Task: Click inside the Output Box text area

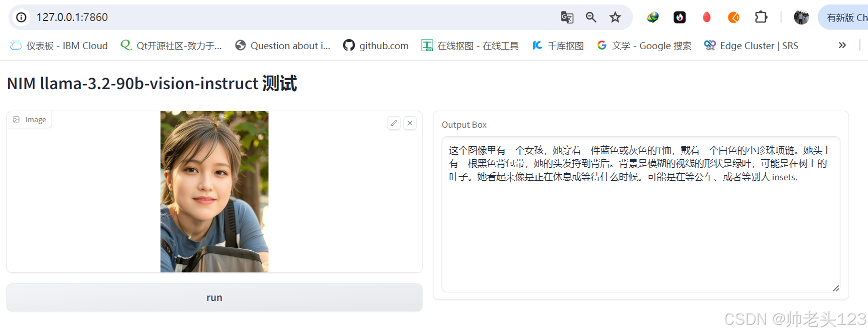Action: tap(641, 214)
